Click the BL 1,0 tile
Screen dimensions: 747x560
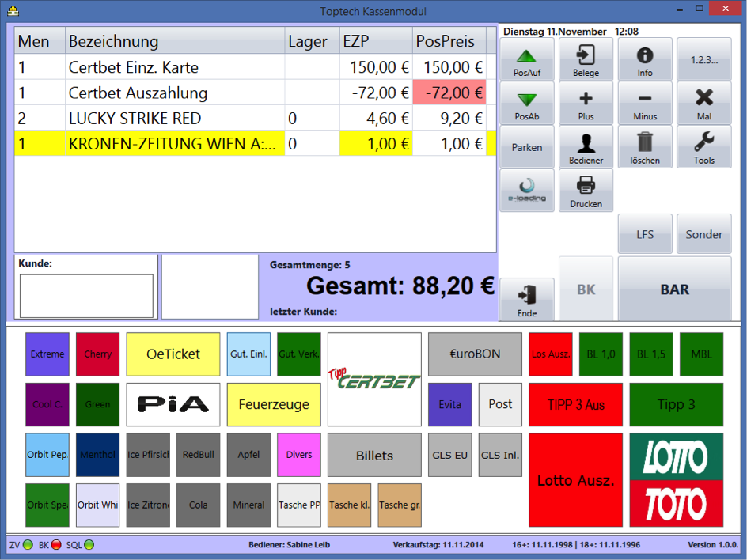coord(601,354)
